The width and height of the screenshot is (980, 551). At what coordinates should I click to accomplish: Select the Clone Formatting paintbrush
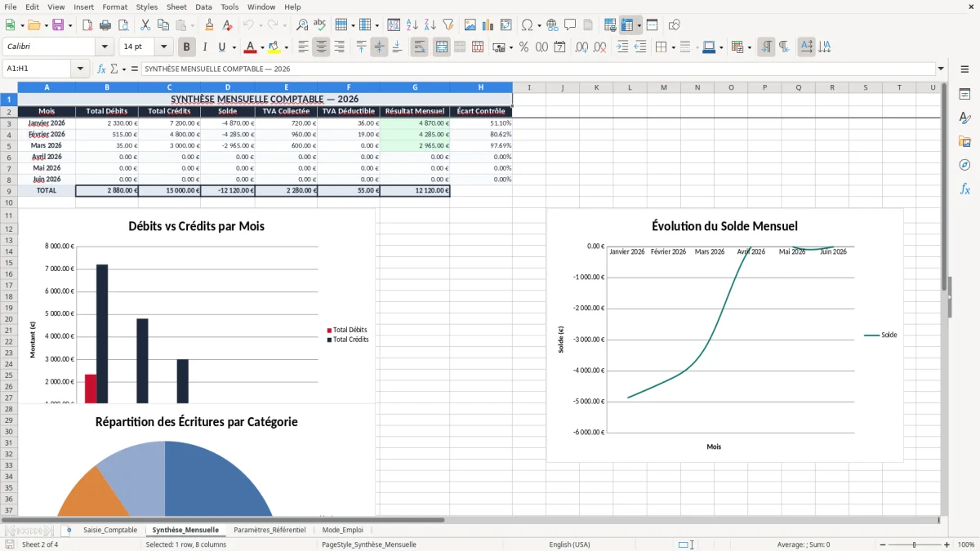[209, 25]
